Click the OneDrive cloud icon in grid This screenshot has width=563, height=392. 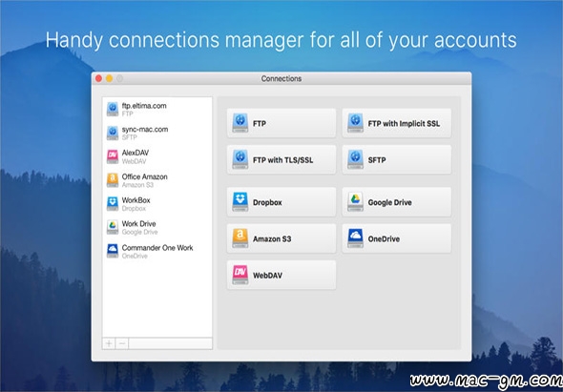coord(355,238)
